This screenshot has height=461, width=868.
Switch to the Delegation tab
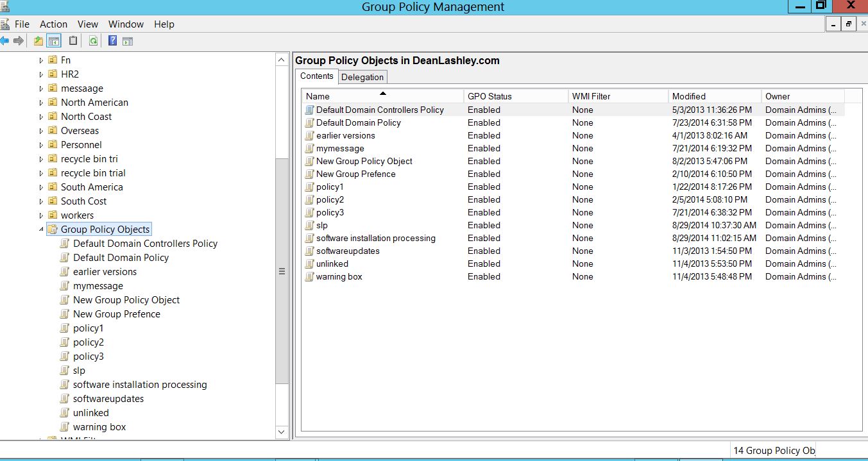pyautogui.click(x=362, y=77)
